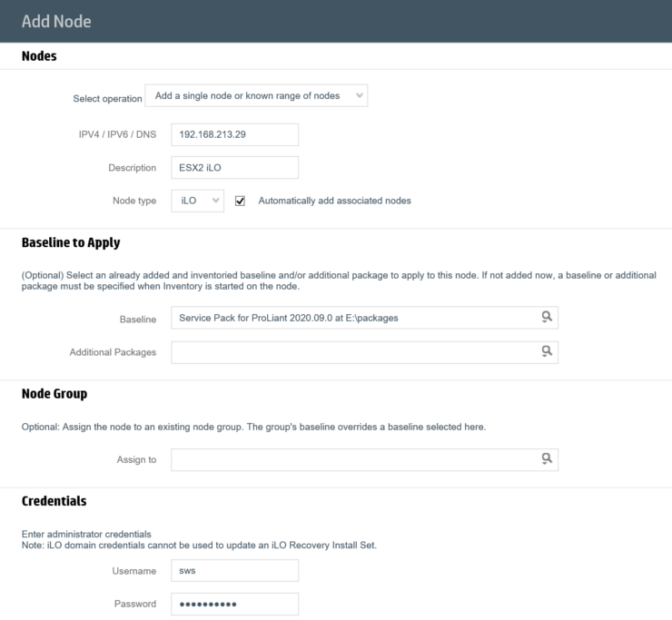
Task: Toggle Automatically add associated nodes checkbox
Action: [x=240, y=201]
